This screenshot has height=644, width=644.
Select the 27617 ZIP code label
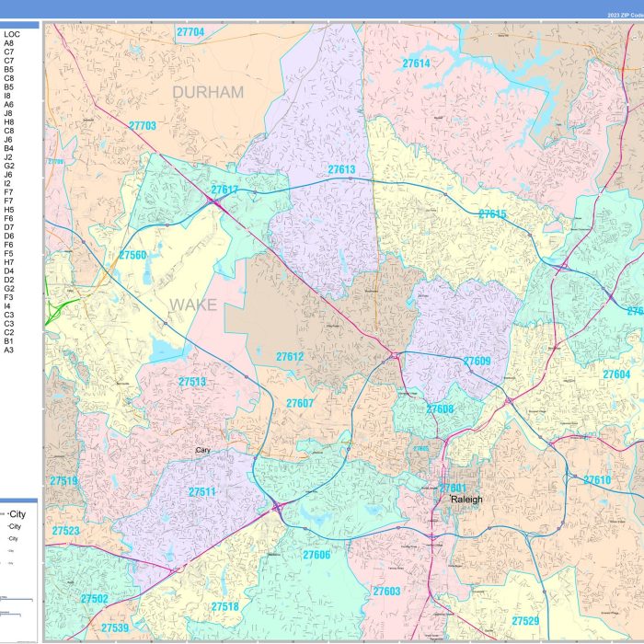click(x=224, y=190)
